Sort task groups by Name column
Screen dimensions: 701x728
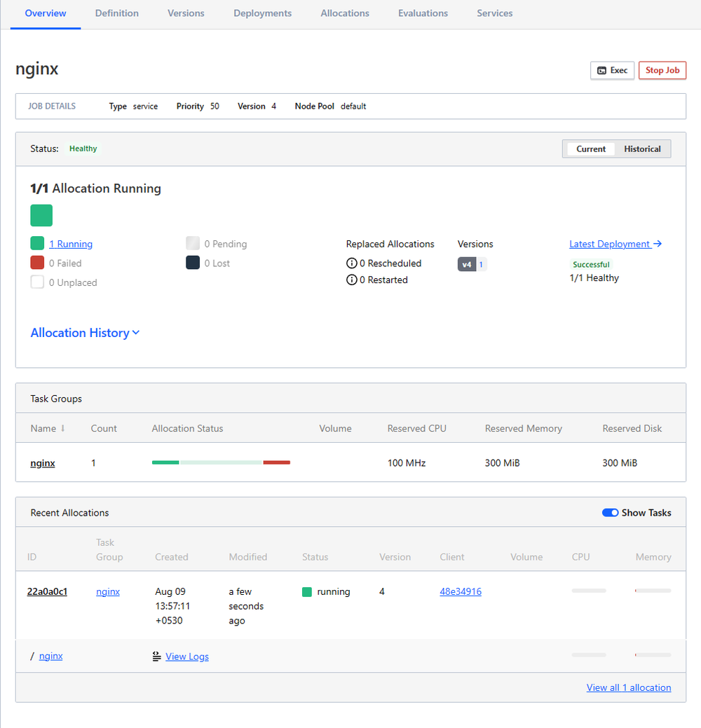[x=43, y=429]
